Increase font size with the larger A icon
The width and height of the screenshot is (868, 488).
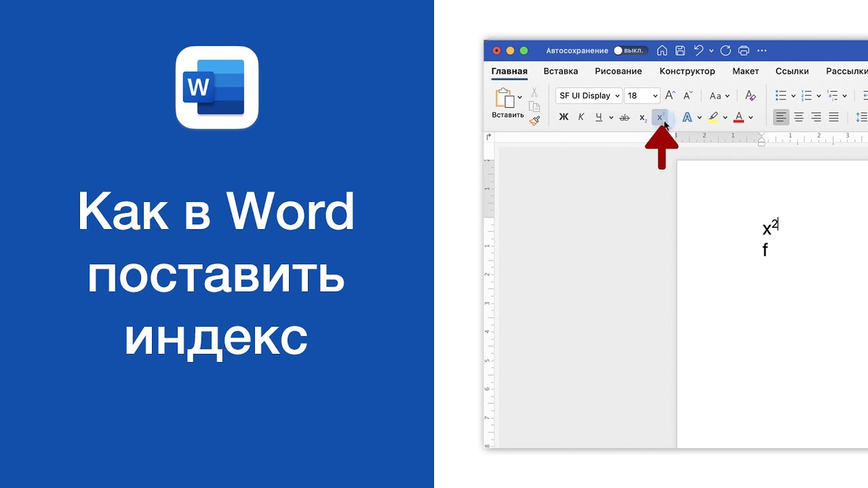[x=670, y=96]
